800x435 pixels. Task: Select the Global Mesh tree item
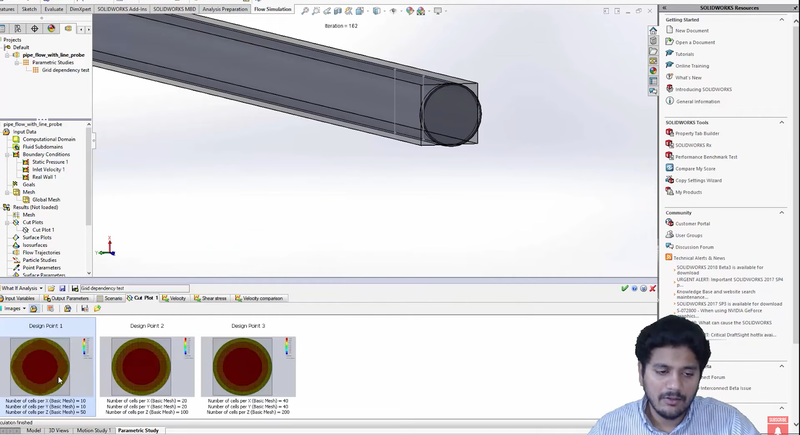(46, 199)
